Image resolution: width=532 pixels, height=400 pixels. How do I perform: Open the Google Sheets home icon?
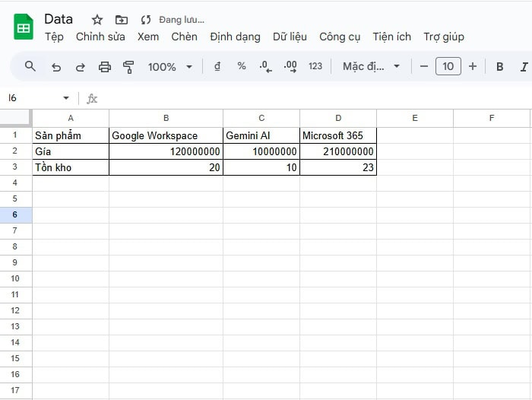24,27
